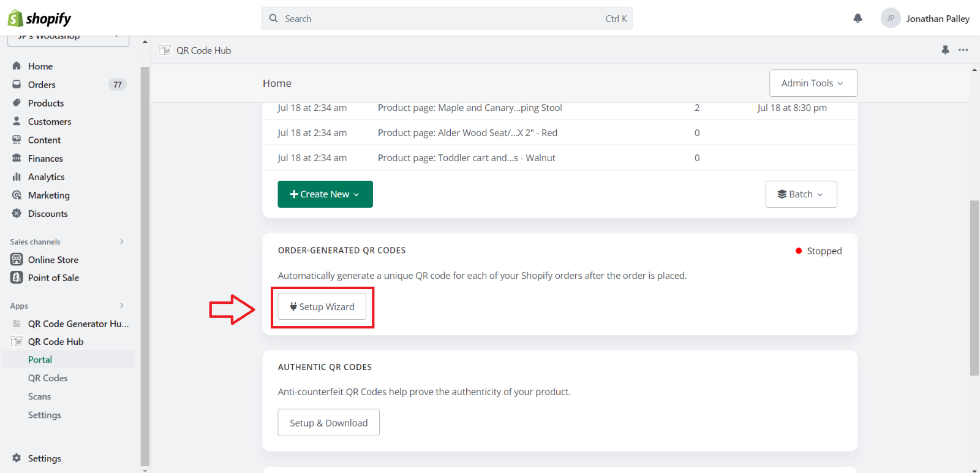Click the Search input field
Image resolution: width=980 pixels, height=473 pixels.
click(447, 18)
